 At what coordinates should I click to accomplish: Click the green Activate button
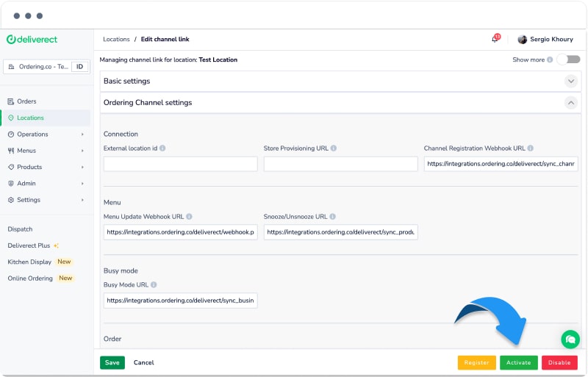tap(519, 362)
